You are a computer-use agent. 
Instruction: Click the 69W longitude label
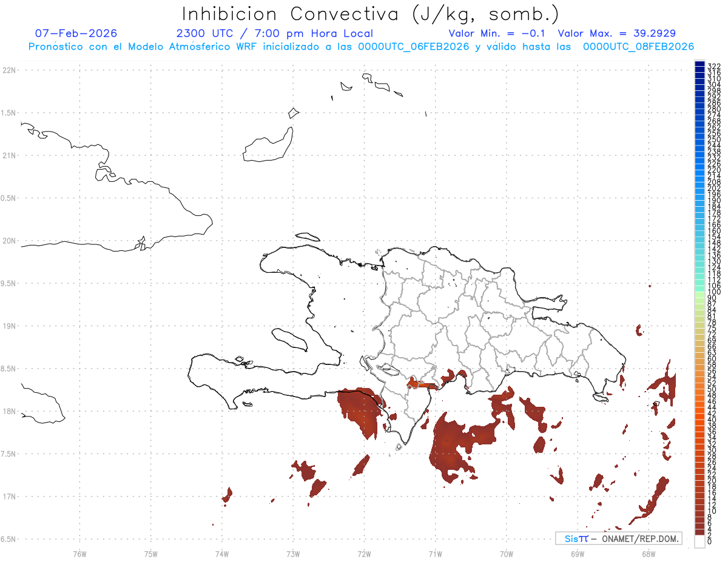(578, 554)
